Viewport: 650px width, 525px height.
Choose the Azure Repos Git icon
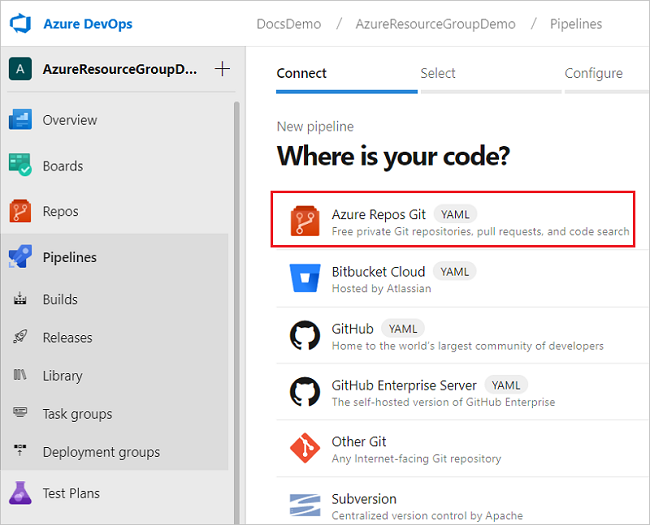click(304, 221)
